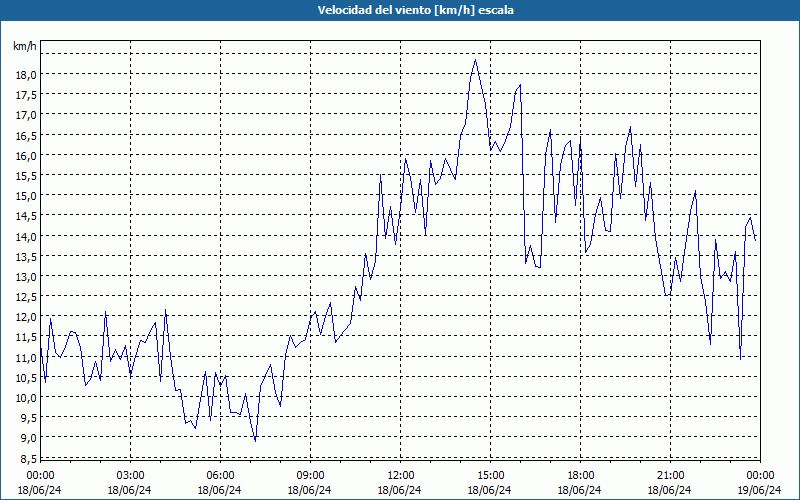Click the 00:00 label above 19/06/24
Screen dimensions: 800x500
pyautogui.click(x=760, y=476)
